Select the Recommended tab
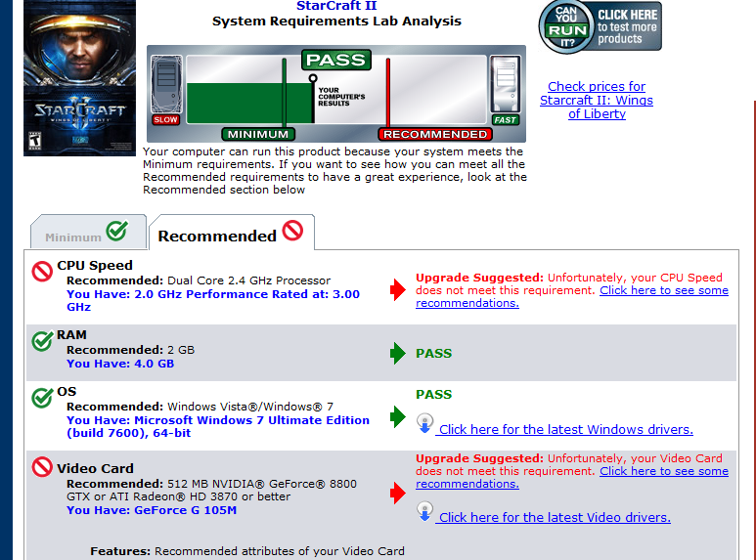 (x=232, y=233)
